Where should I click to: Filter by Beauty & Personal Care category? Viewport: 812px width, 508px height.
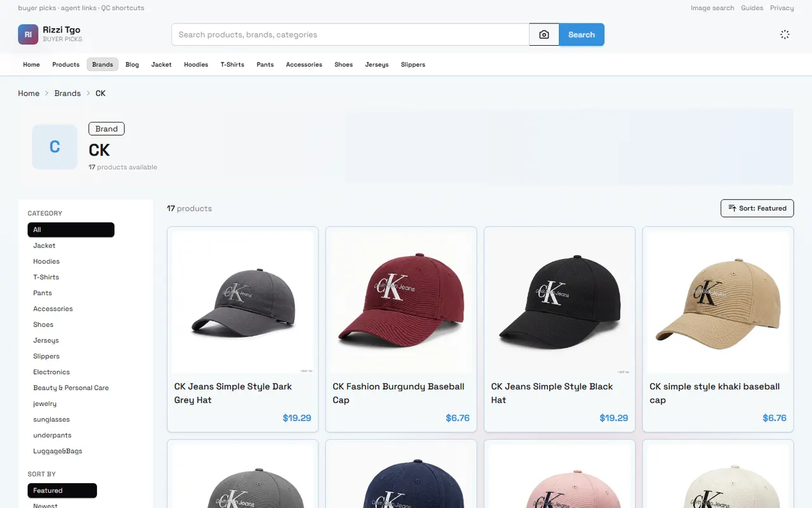(71, 388)
